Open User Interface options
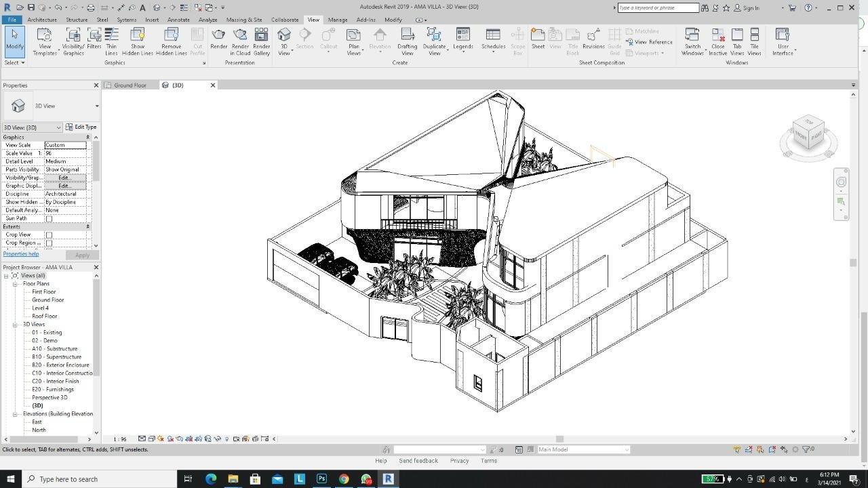 point(783,42)
